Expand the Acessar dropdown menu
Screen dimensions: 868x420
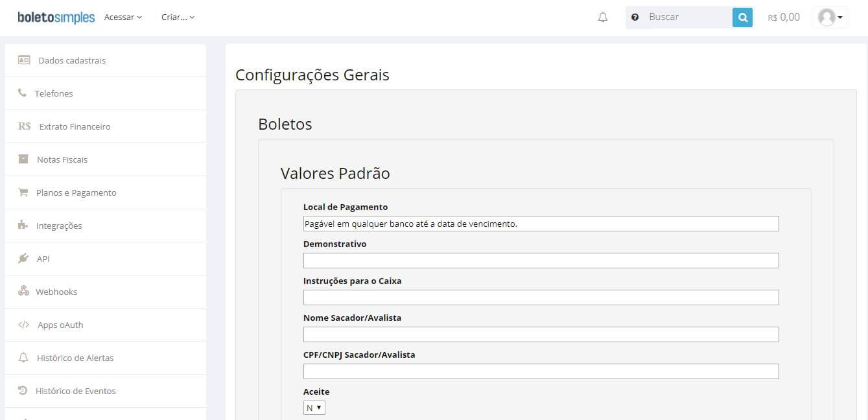coord(123,17)
